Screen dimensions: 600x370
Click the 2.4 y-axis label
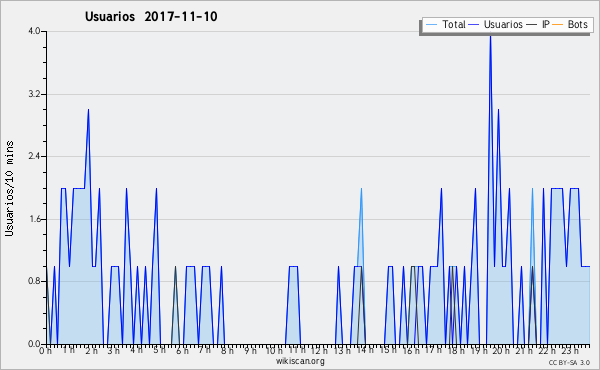coord(34,156)
